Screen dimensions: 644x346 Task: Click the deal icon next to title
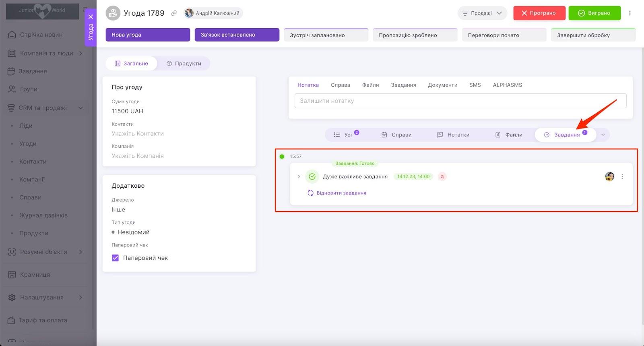(113, 13)
